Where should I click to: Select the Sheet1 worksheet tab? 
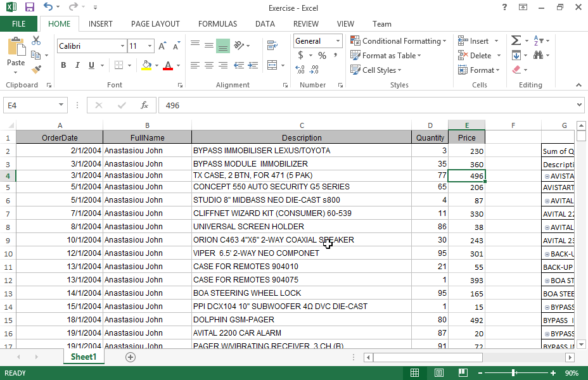84,357
